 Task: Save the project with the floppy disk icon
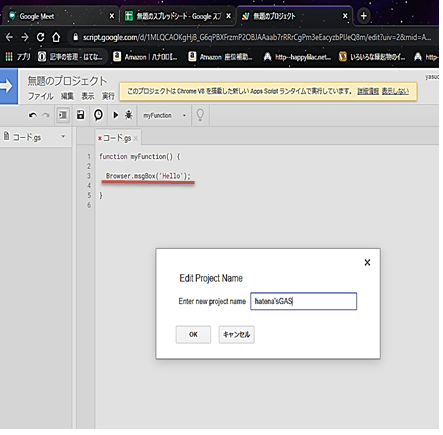pos(81,115)
